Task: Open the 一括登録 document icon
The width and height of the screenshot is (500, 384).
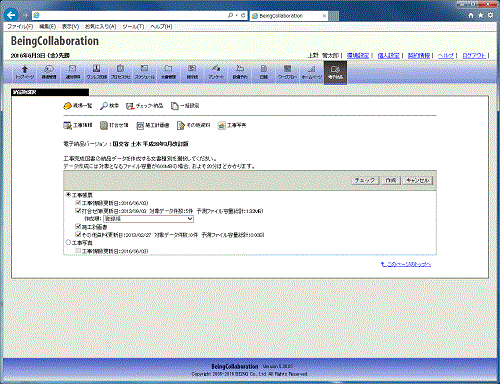Action: [185, 106]
